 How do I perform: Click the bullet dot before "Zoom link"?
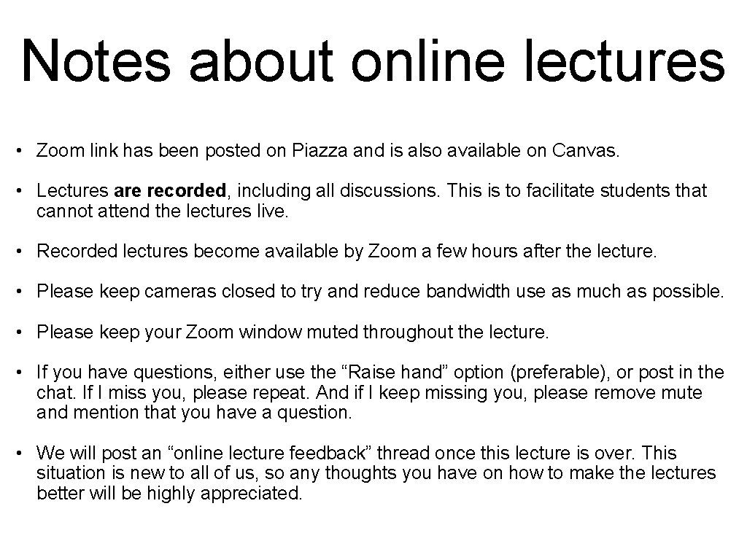(18, 151)
